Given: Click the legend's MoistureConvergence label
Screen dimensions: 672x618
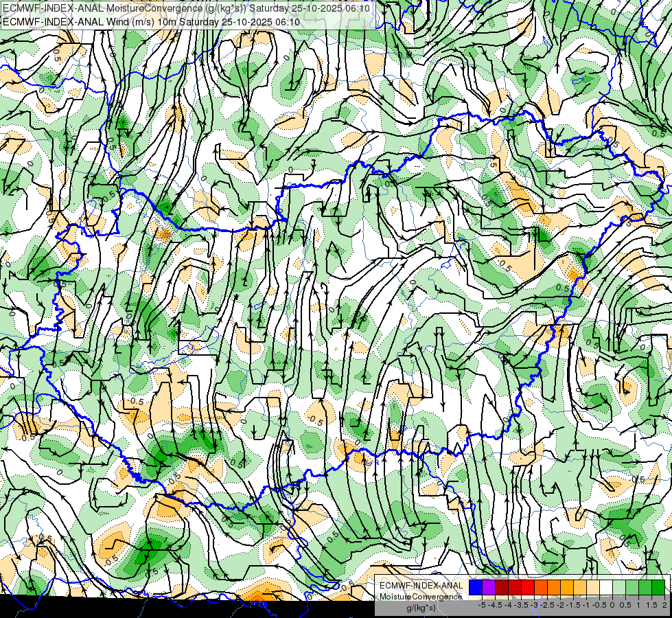Looking at the screenshot, I should [x=421, y=597].
